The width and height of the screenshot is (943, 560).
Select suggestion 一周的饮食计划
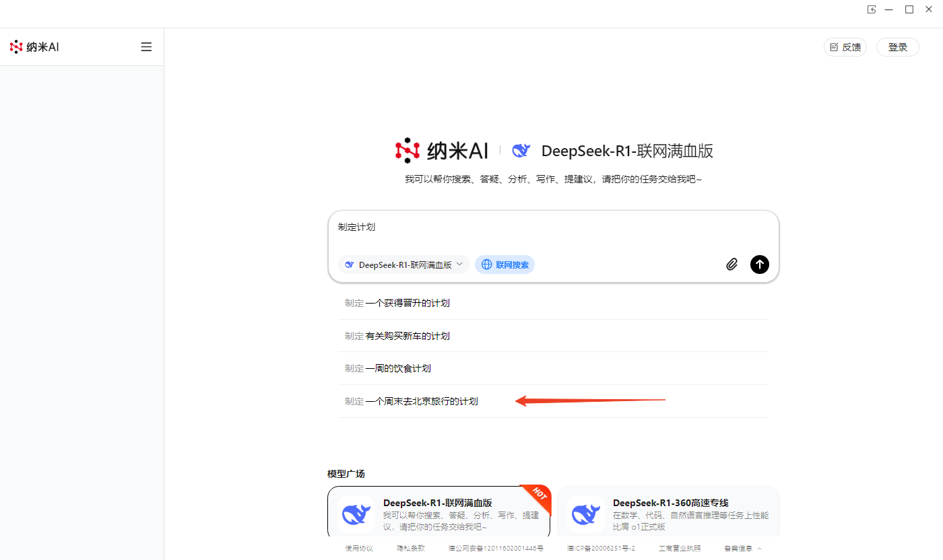coord(553,368)
